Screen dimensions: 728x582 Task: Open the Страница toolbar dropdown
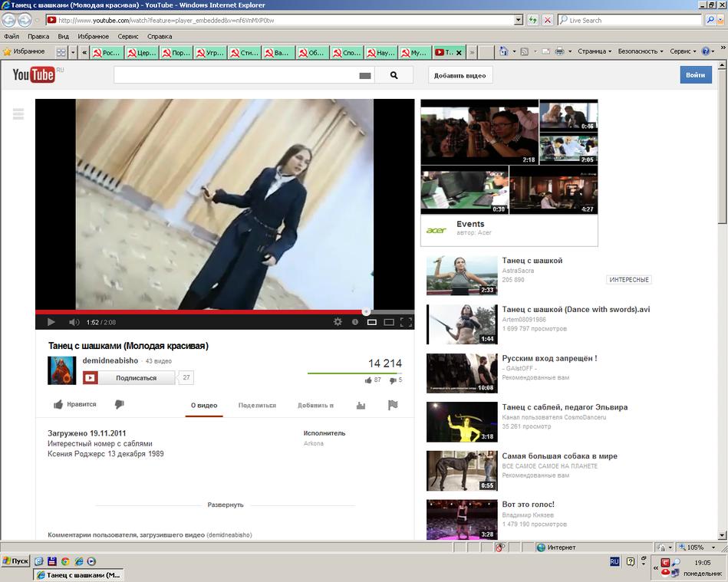[594, 51]
